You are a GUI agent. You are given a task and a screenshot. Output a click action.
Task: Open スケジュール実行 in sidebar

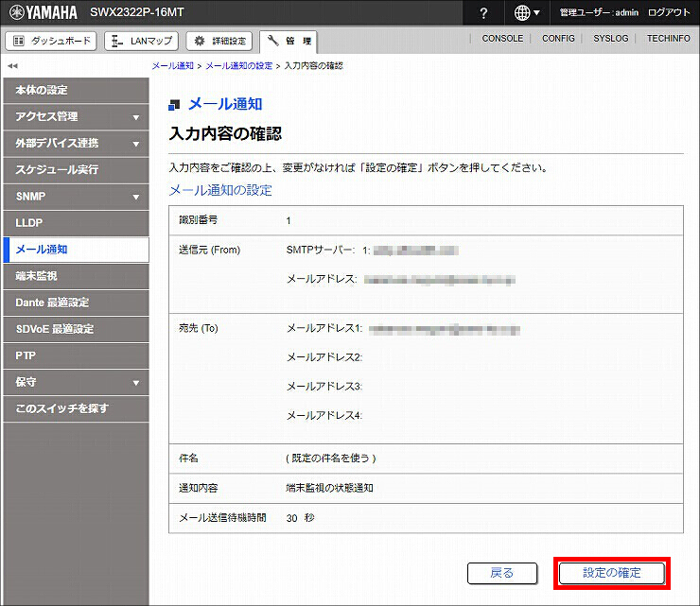pos(76,169)
